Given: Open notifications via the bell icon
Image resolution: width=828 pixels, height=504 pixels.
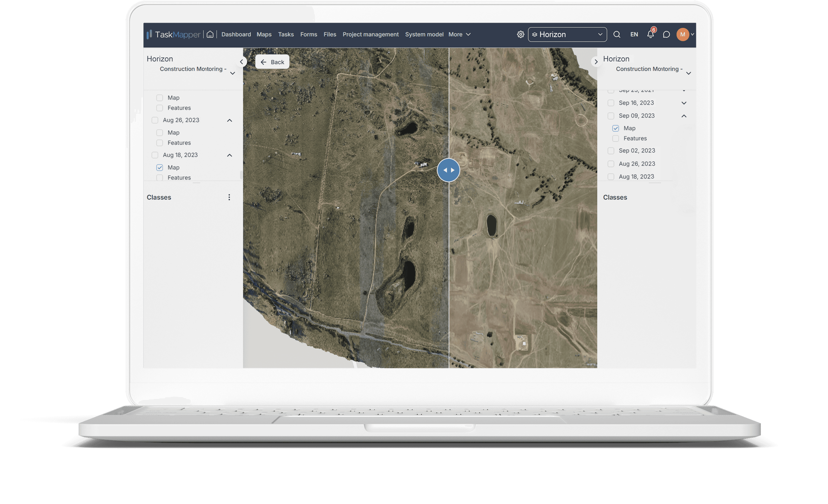Looking at the screenshot, I should click(x=651, y=35).
